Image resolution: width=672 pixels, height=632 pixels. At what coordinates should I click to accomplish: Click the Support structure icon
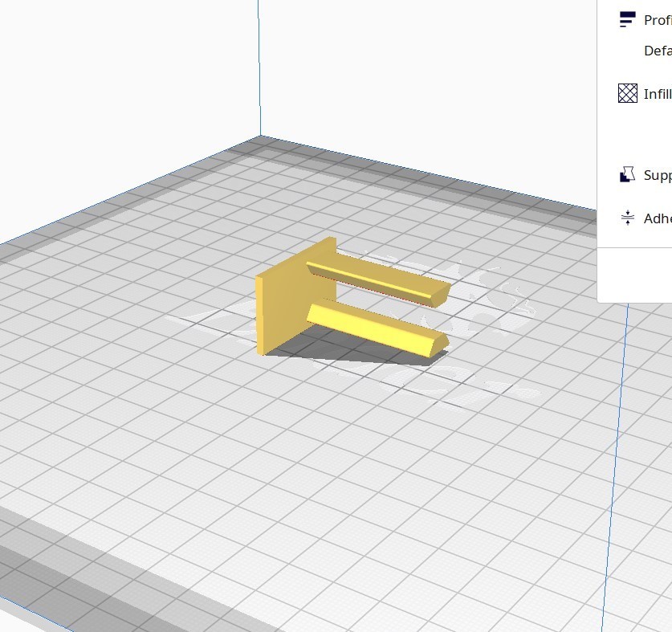click(629, 174)
